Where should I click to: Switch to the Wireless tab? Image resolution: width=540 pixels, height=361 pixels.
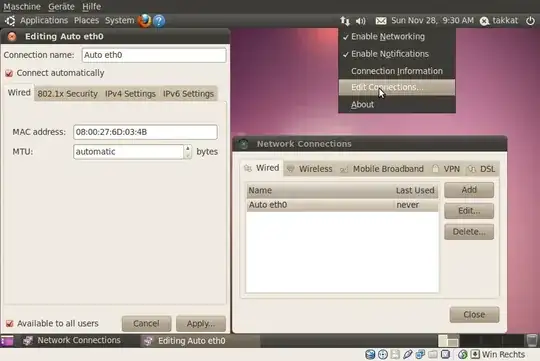click(310, 169)
